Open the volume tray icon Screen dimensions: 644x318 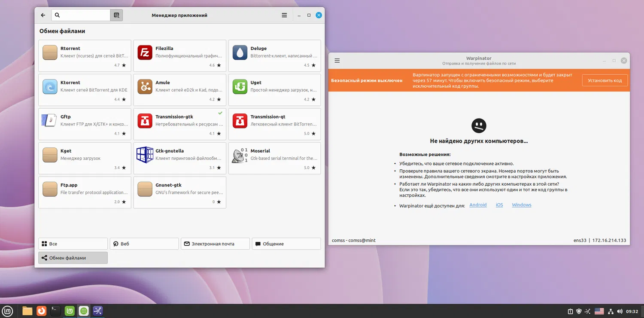coord(620,312)
